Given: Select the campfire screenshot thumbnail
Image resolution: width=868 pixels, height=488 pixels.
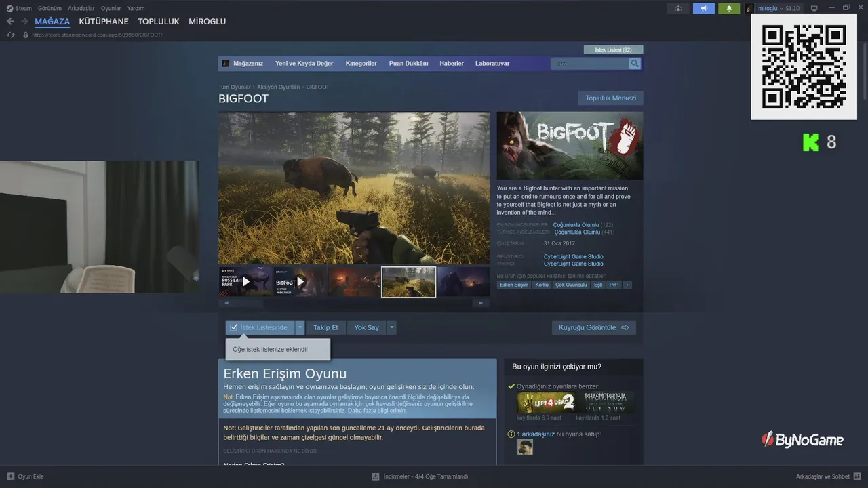Looking at the screenshot, I should pyautogui.click(x=354, y=281).
